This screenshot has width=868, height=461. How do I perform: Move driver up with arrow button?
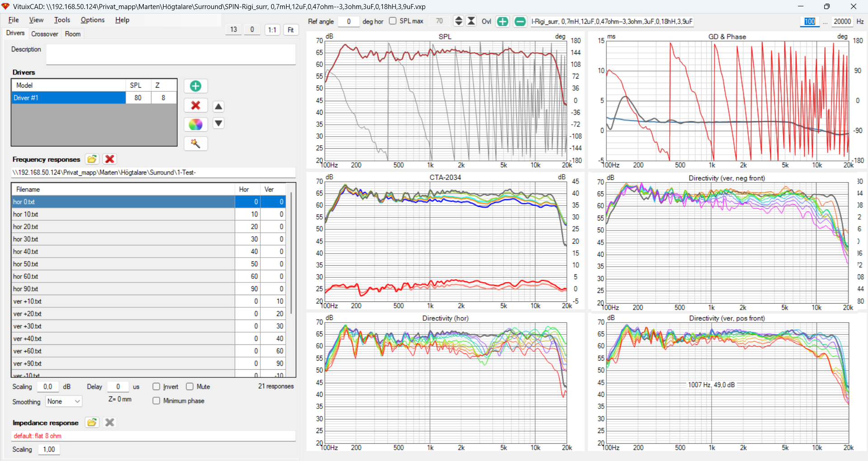coord(218,107)
